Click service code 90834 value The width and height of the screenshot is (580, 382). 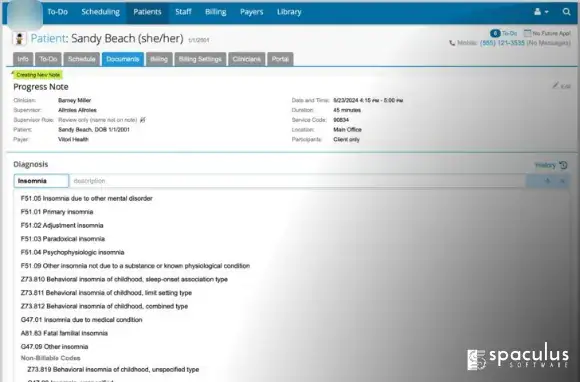[341, 120]
